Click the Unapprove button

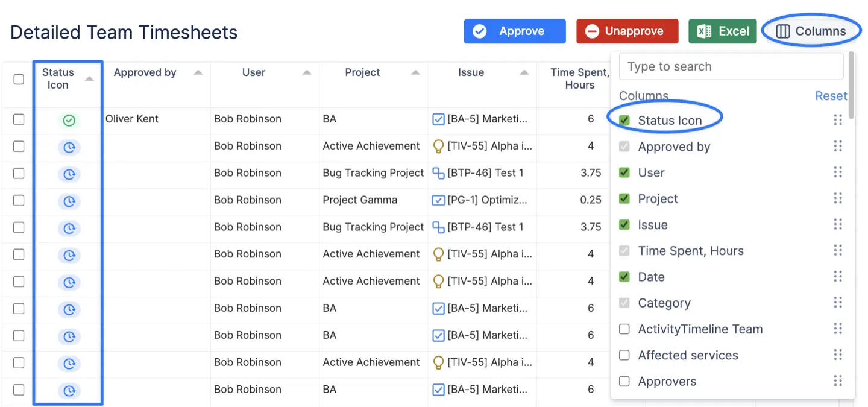[627, 31]
